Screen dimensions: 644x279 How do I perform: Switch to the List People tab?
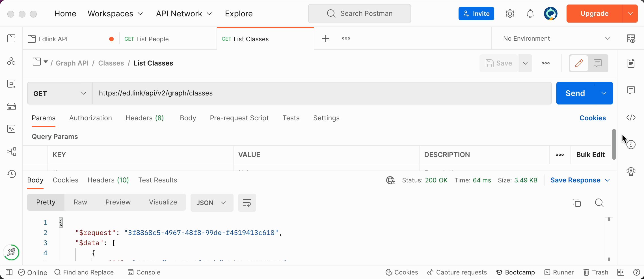[168, 39]
